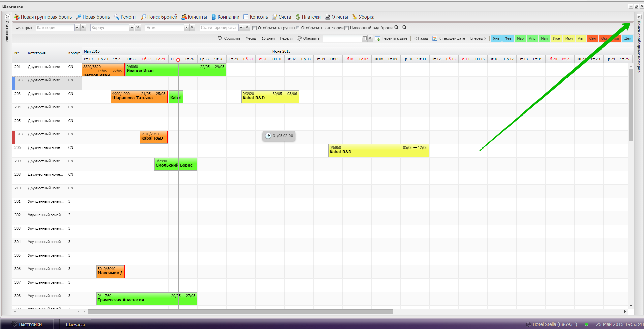Toggle Отобразить категории checkbox
The height and width of the screenshot is (329, 644).
pos(298,28)
